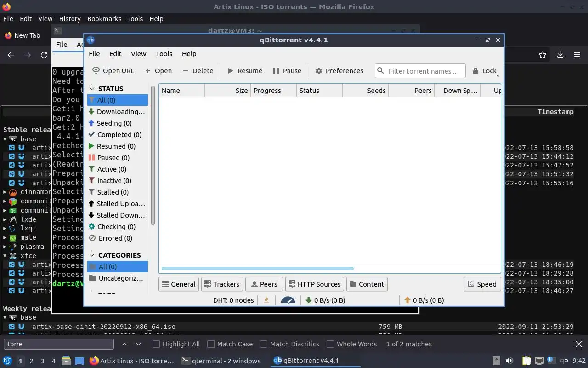
Task: Toggle alternative speed limits speedometer icon
Action: pos(288,300)
